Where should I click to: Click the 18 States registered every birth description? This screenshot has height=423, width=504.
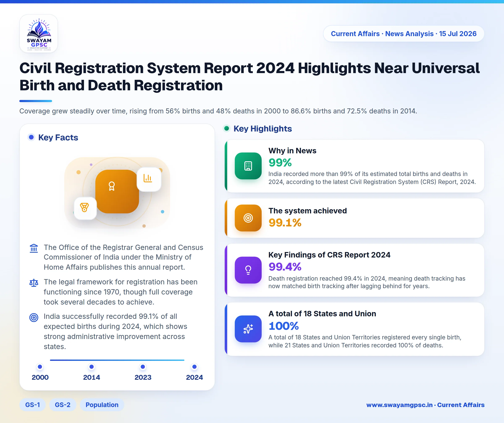point(365,341)
